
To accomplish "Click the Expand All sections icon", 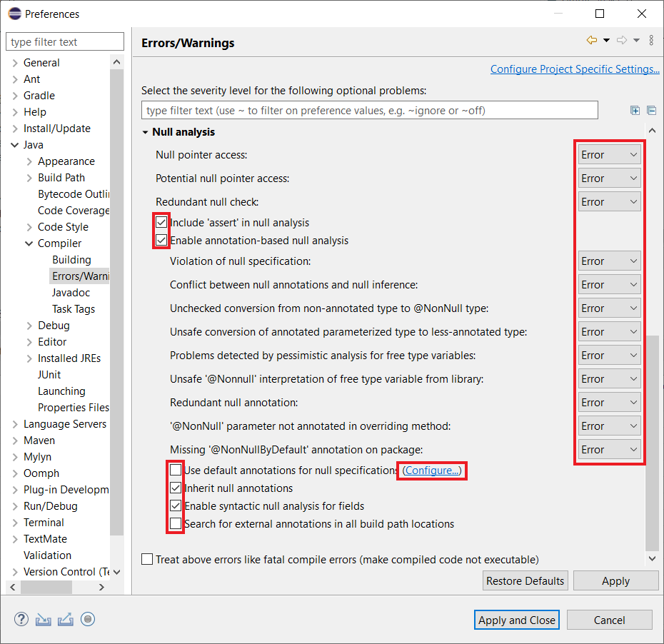I will (x=635, y=110).
